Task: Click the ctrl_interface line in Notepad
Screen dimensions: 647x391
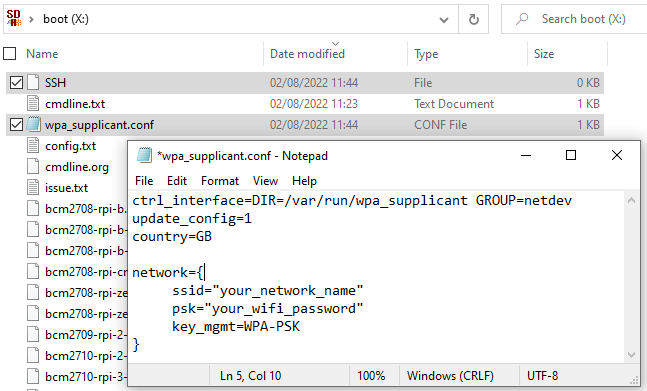Action: [352, 200]
